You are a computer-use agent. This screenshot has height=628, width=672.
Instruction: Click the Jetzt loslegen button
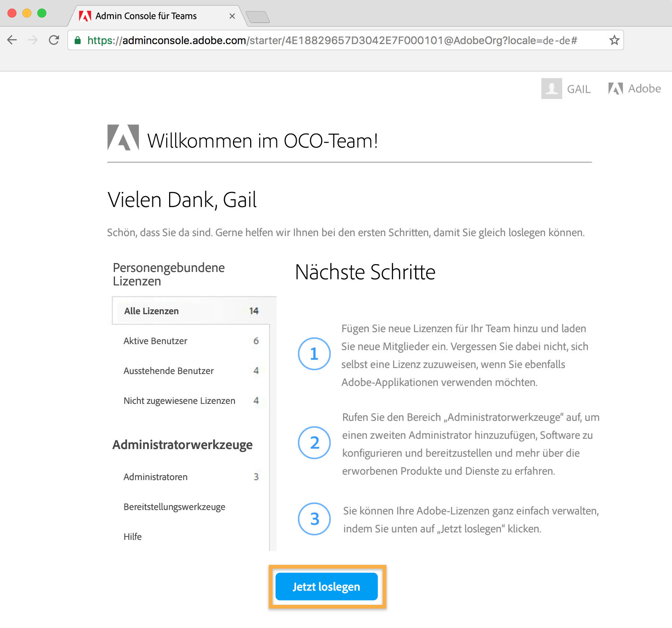(326, 587)
